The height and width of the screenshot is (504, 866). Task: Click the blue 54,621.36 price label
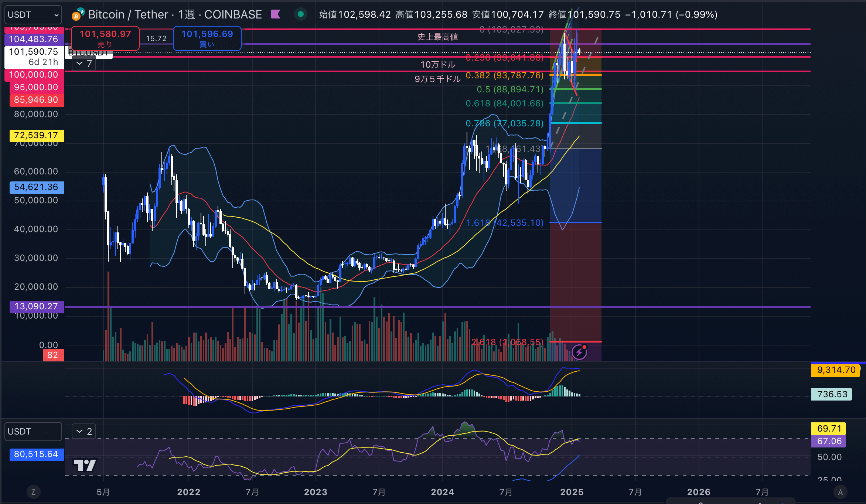(37, 187)
